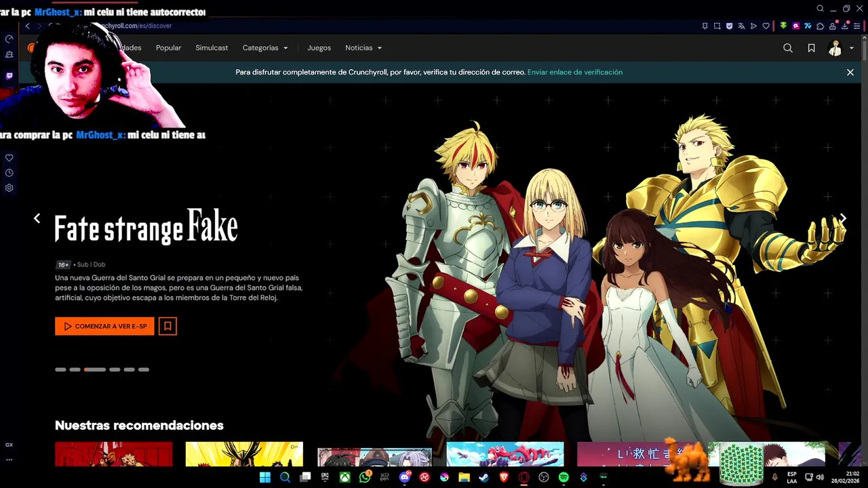
Task: Open the Simulcast menu item
Action: (212, 48)
